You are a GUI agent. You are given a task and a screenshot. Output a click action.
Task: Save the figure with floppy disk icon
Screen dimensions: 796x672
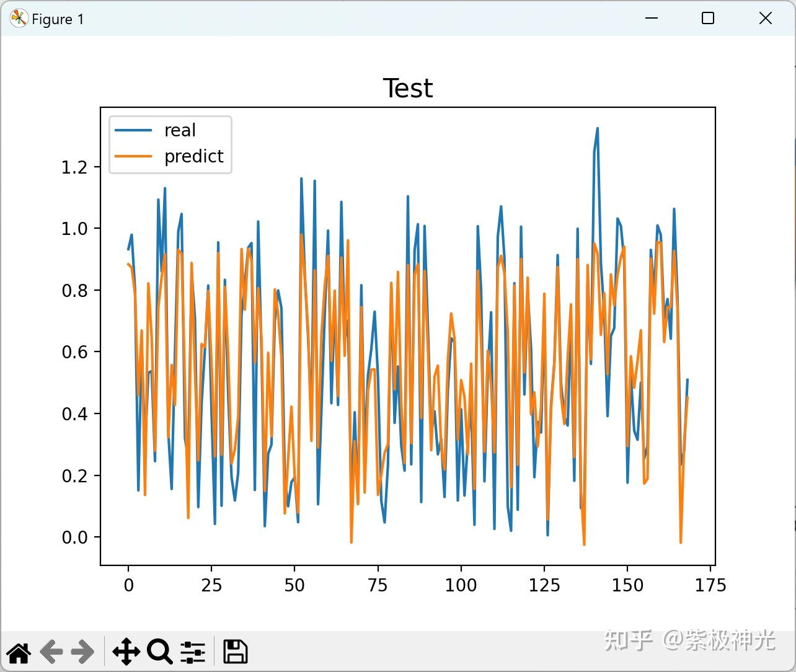(x=235, y=652)
